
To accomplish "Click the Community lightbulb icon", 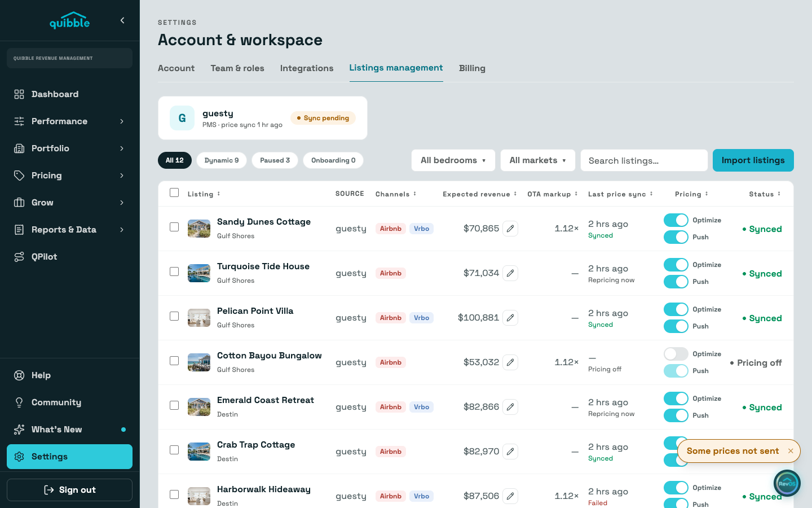I will [19, 402].
